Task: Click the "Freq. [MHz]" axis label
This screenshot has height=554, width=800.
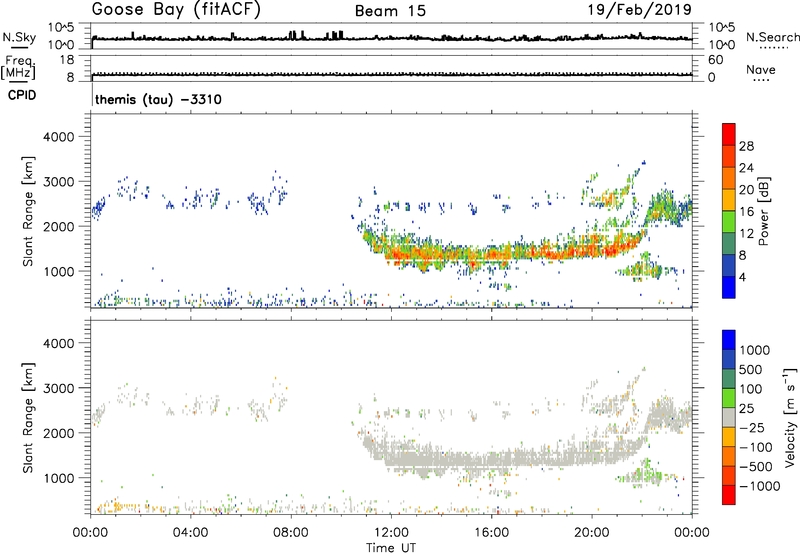Action: [x=18, y=68]
